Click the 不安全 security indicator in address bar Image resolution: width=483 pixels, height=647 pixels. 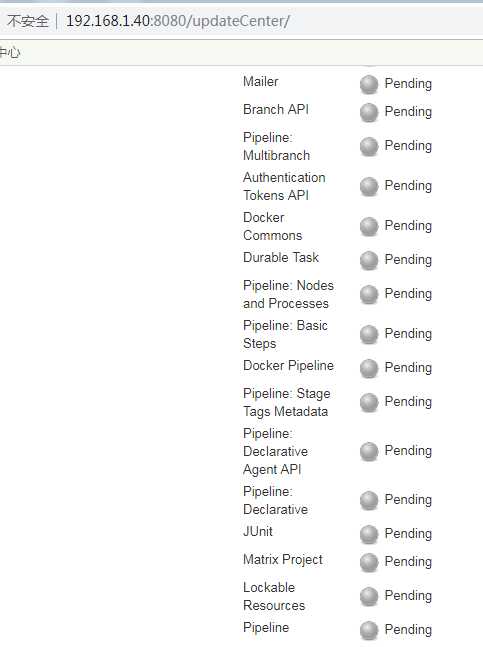click(28, 21)
